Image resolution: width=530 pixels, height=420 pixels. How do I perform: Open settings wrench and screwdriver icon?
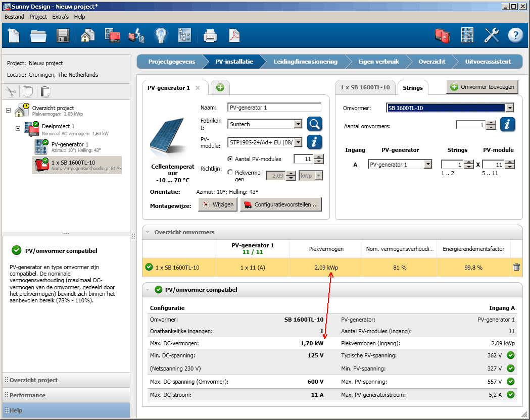click(492, 35)
